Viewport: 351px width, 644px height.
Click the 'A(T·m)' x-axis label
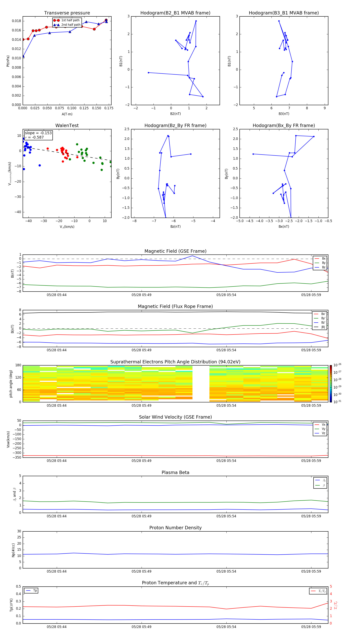tap(67, 114)
